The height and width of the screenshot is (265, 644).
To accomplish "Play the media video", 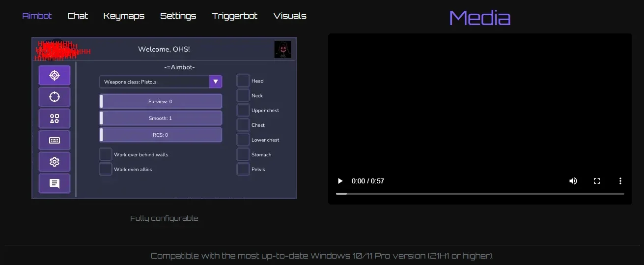I will pyautogui.click(x=340, y=181).
